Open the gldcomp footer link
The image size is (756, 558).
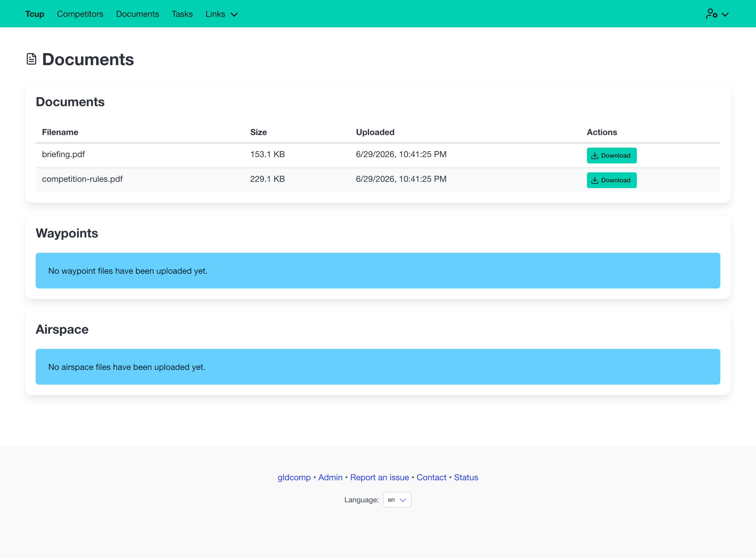294,477
